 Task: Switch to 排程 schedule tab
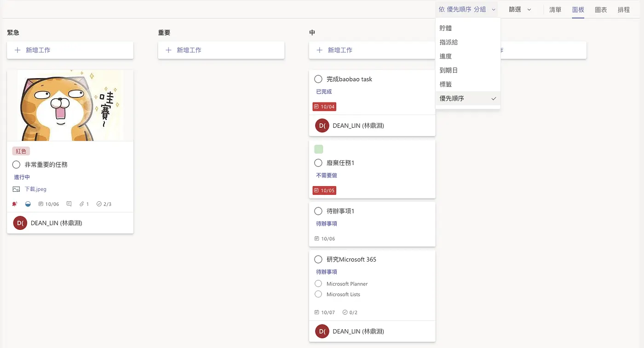(624, 10)
